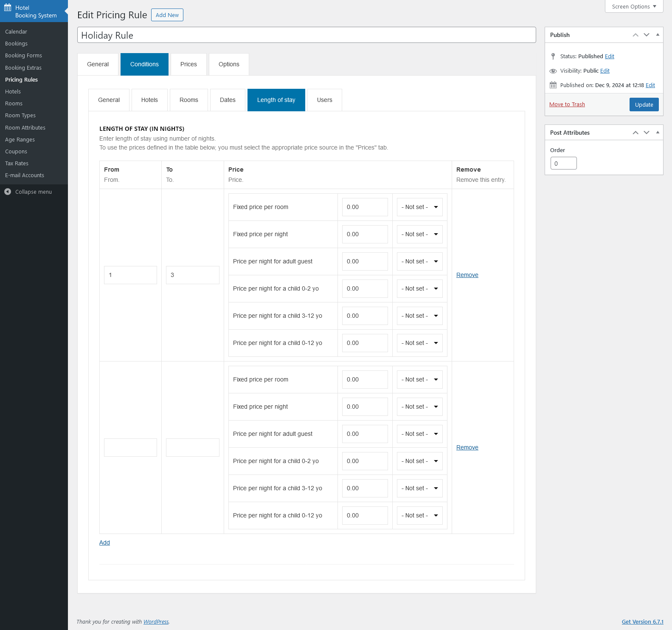
Task: Select the Conditions tab
Action: coord(144,64)
